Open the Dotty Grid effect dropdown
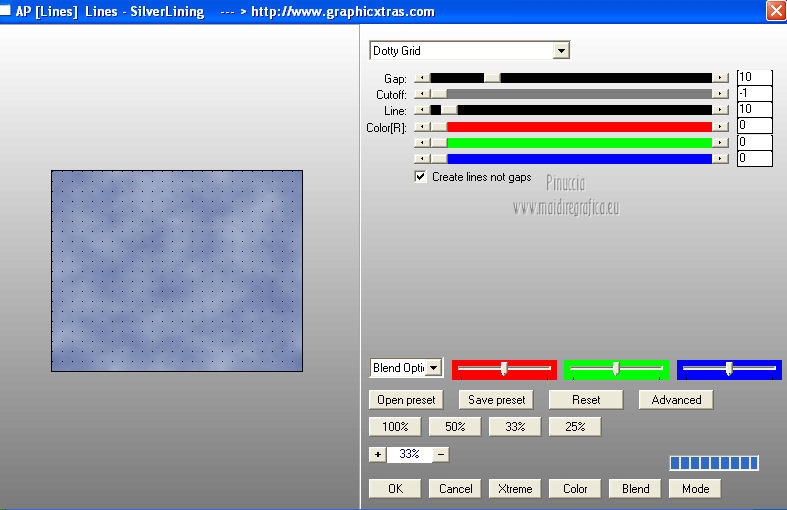The image size is (787, 510). click(561, 50)
